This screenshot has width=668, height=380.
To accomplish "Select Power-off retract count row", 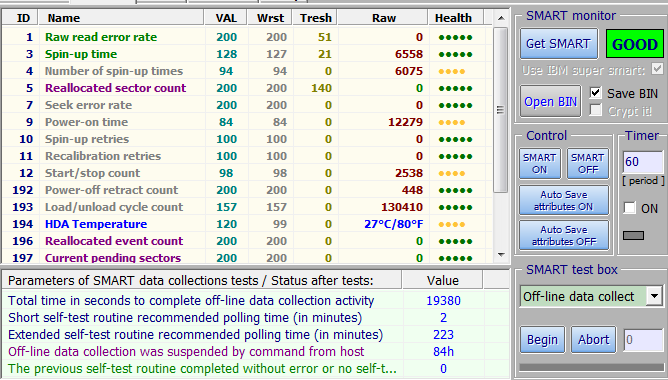I will (x=247, y=190).
